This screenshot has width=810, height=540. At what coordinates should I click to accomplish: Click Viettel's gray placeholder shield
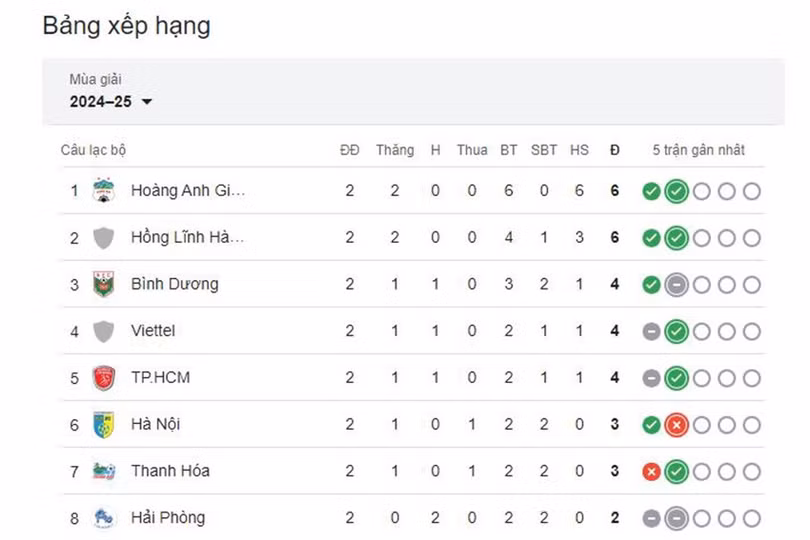coord(103,331)
